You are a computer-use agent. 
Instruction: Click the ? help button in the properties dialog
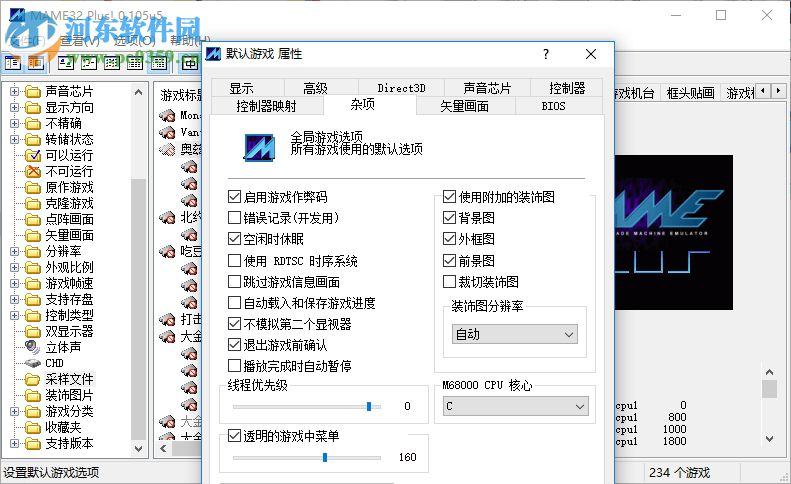[546, 54]
